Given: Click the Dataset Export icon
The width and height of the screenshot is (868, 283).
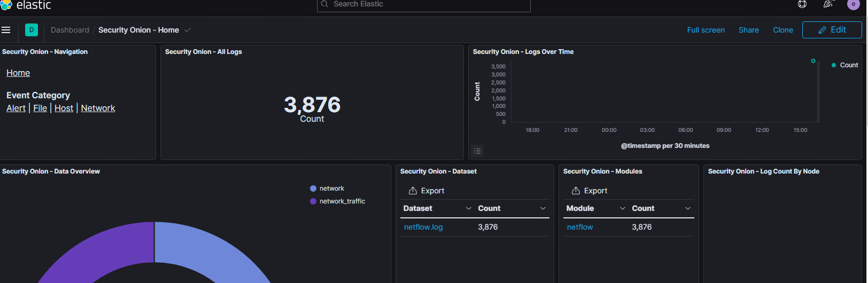Looking at the screenshot, I should pyautogui.click(x=413, y=191).
